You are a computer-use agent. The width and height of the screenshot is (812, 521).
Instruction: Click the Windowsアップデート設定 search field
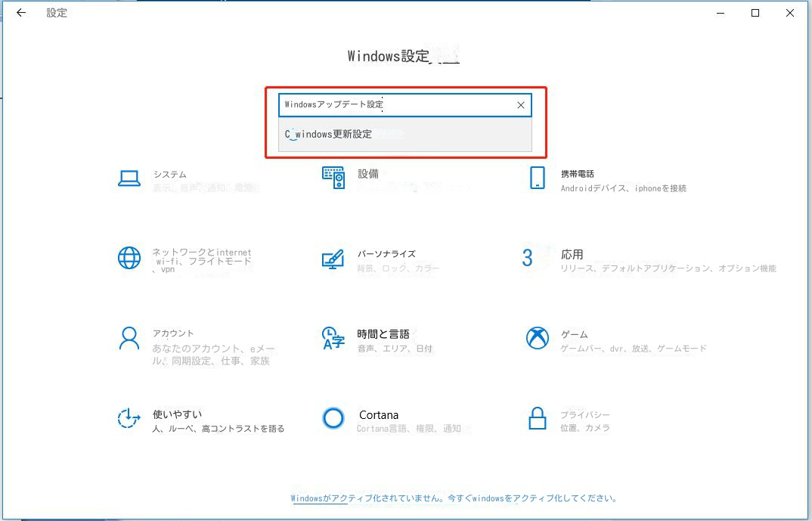point(405,105)
